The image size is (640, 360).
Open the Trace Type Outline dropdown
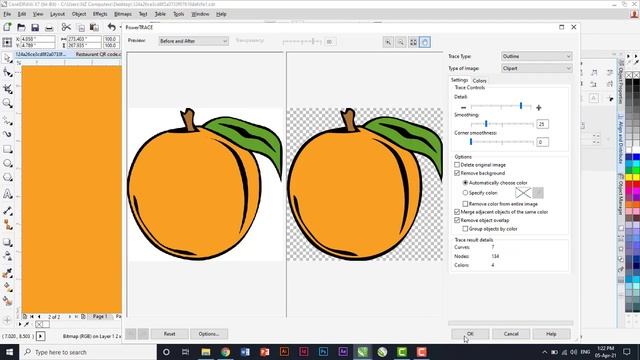[x=536, y=56]
